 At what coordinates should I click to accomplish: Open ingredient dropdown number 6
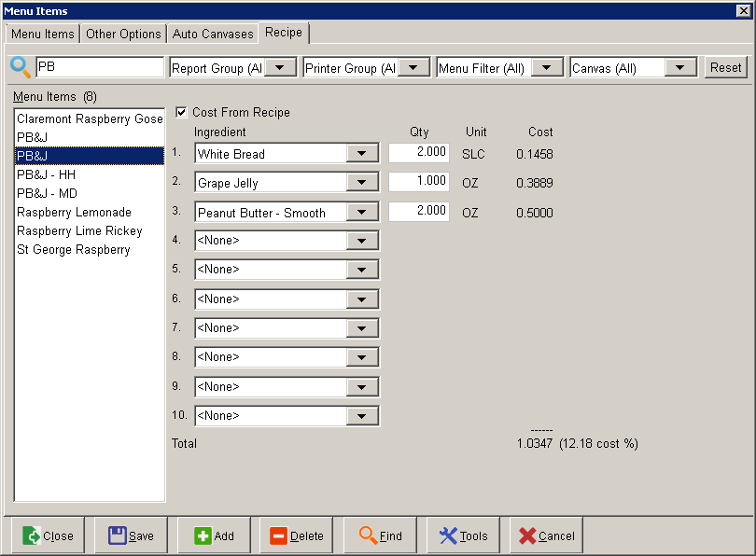pos(361,299)
